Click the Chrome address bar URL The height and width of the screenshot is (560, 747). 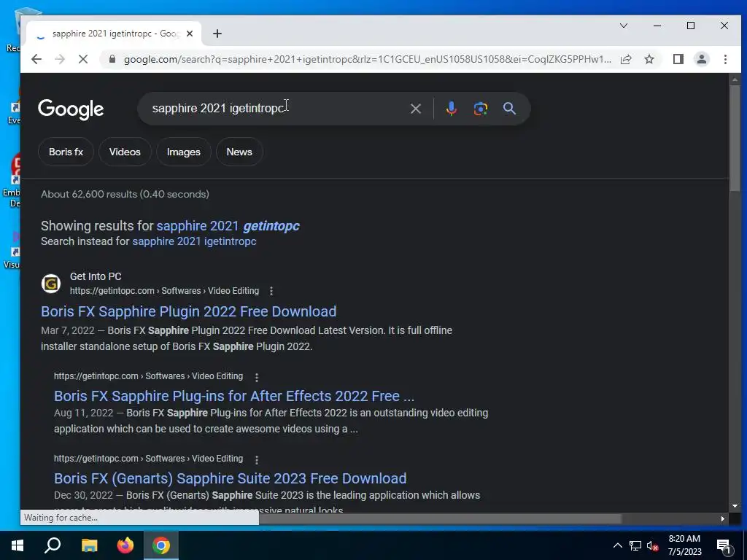pyautogui.click(x=367, y=59)
